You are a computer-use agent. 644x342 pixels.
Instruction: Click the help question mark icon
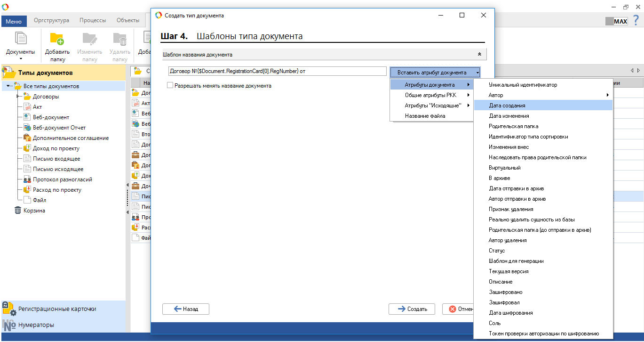coord(636,20)
